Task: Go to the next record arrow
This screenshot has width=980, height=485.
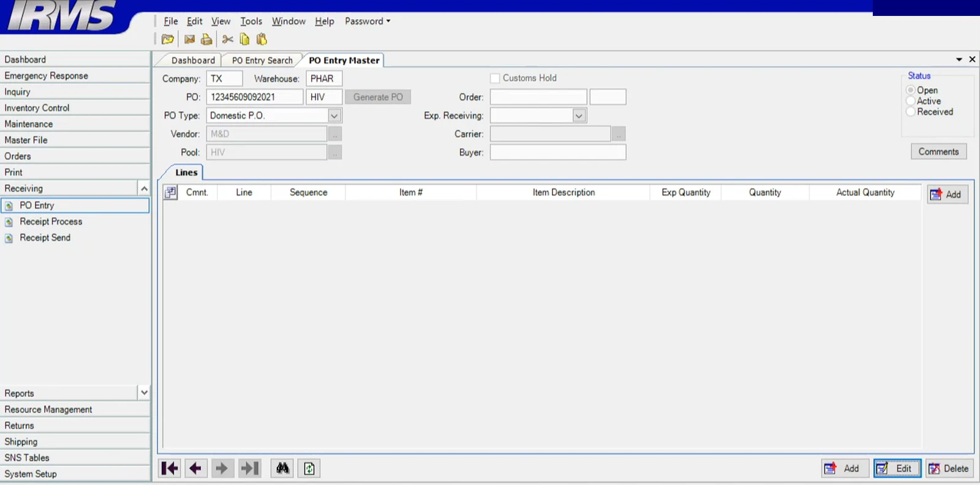Action: coord(222,468)
